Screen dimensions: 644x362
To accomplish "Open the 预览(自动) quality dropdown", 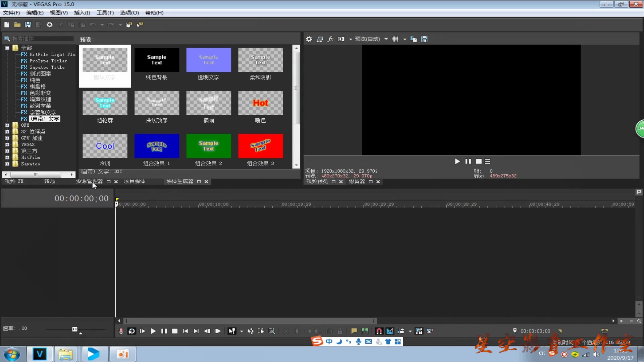I will tap(371, 39).
